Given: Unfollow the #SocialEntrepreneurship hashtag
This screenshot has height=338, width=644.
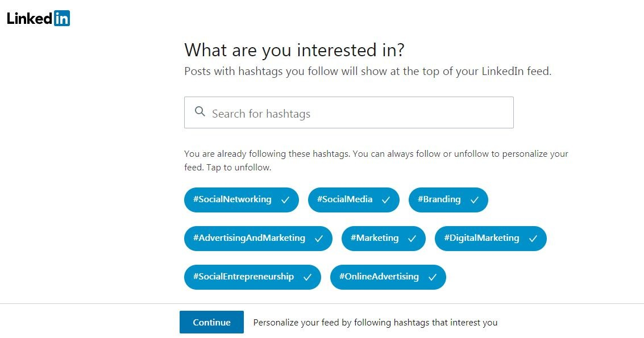Looking at the screenshot, I should [252, 277].
